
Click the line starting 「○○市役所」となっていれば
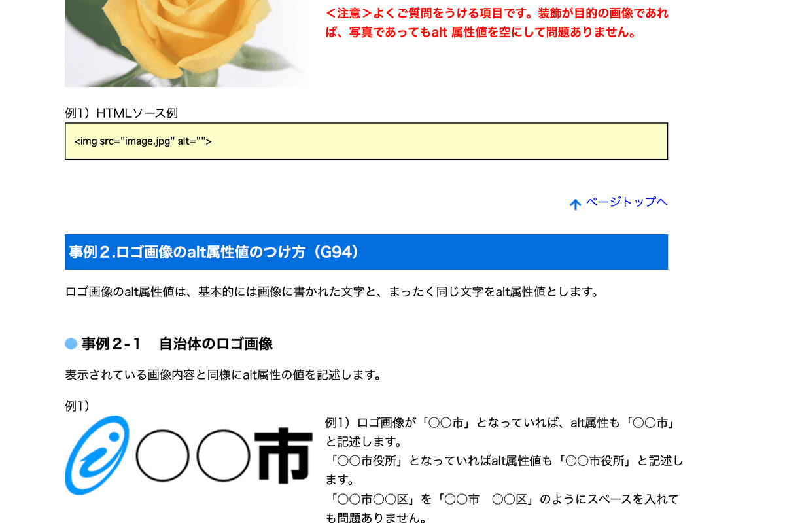(504, 461)
